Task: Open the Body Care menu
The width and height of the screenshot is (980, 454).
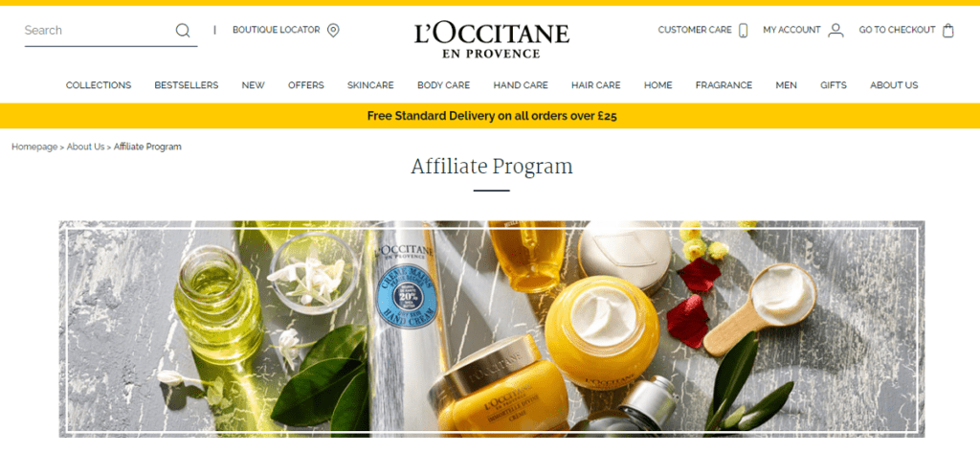Action: (x=444, y=85)
